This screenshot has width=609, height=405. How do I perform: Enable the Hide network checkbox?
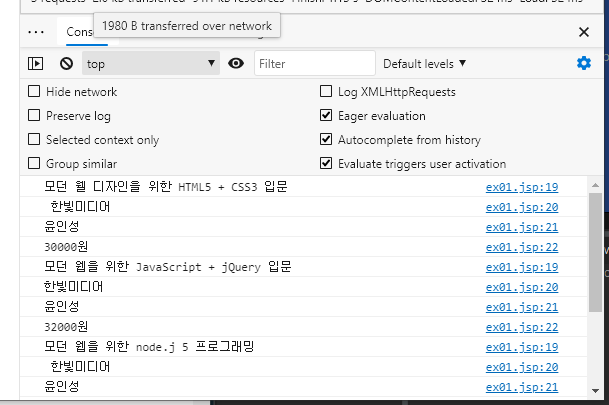tap(34, 92)
